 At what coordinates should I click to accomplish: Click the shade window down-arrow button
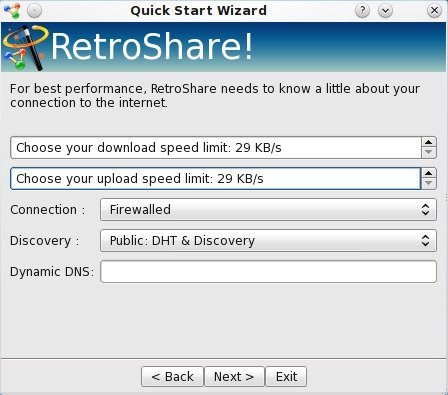[x=385, y=11]
